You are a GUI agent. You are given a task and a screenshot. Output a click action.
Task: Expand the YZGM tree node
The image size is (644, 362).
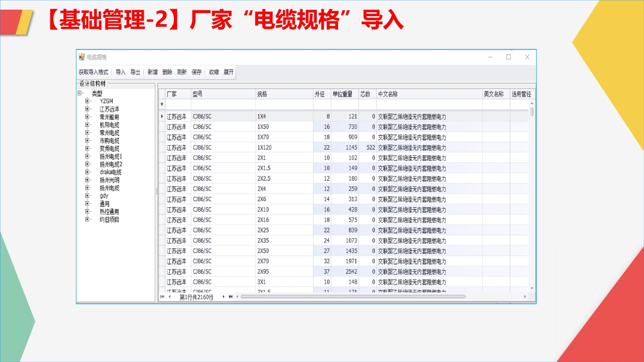click(87, 101)
